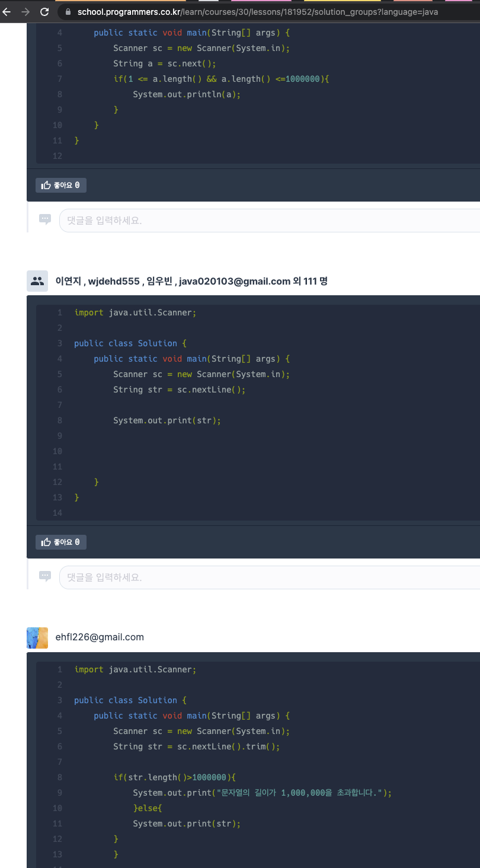Click the line 'if(str.length()>1000000){'
Screen dimensions: 480x868
tap(175, 777)
